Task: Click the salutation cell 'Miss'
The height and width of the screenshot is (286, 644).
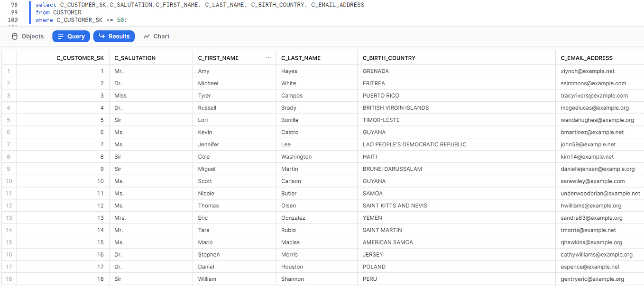Action: 120,96
